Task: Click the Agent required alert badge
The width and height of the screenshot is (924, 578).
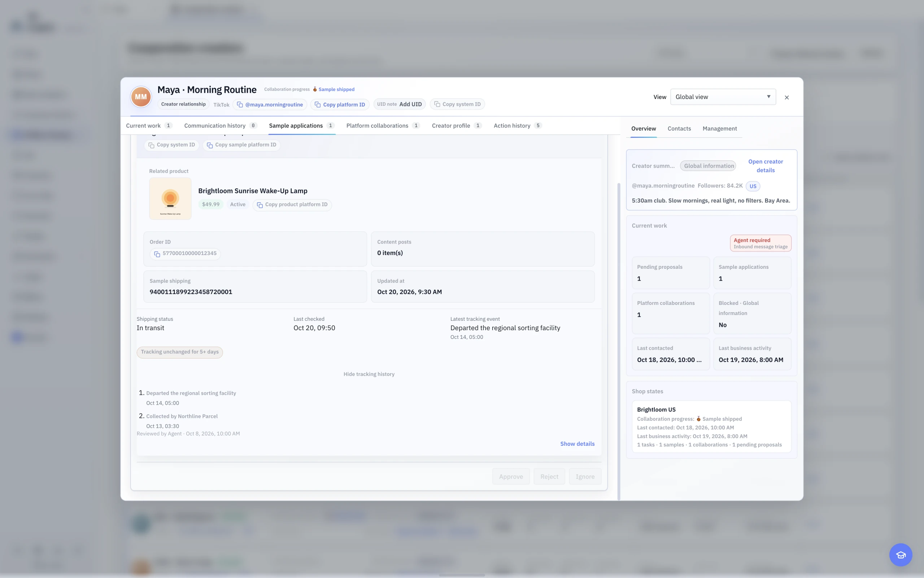Action: (x=760, y=243)
